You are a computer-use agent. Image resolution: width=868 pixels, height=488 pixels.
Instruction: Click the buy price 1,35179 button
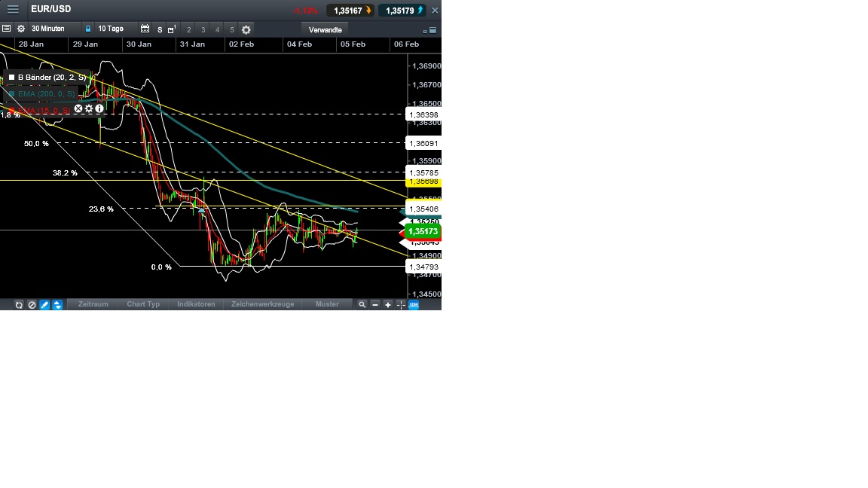(x=401, y=10)
